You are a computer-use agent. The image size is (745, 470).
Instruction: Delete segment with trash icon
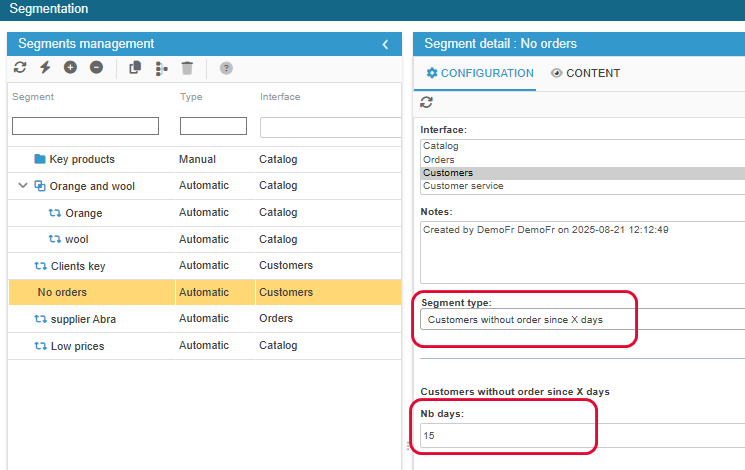click(187, 68)
